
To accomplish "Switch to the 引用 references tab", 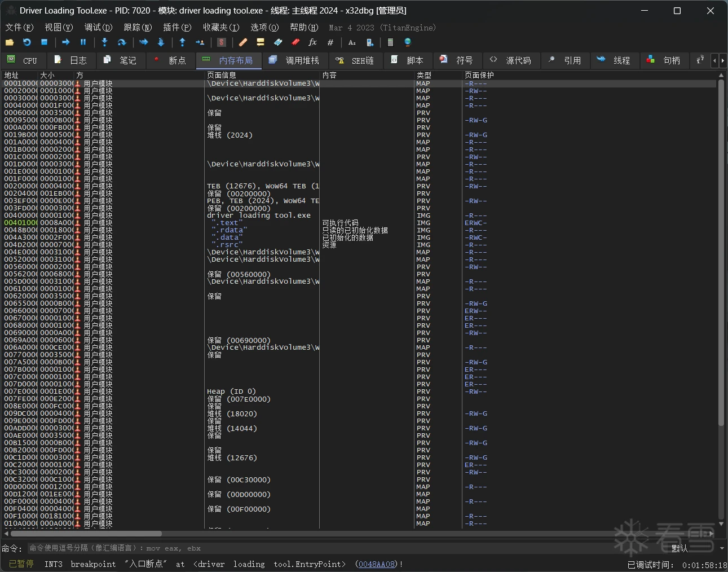I will 566,60.
